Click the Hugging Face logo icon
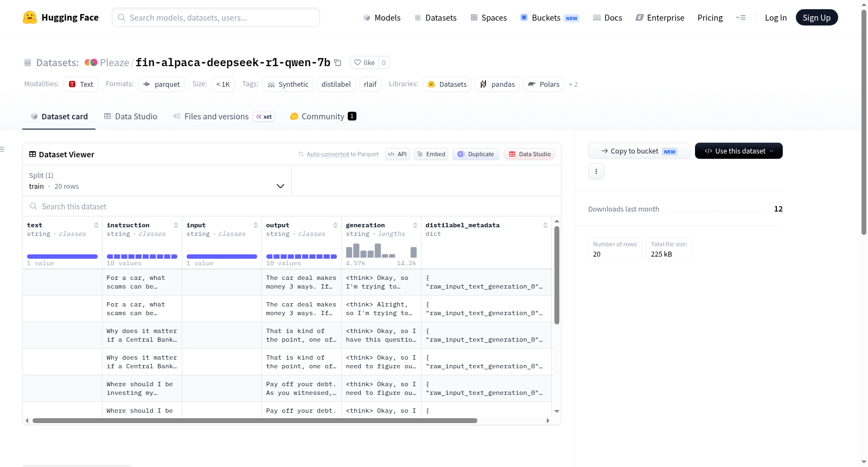 pos(30,17)
